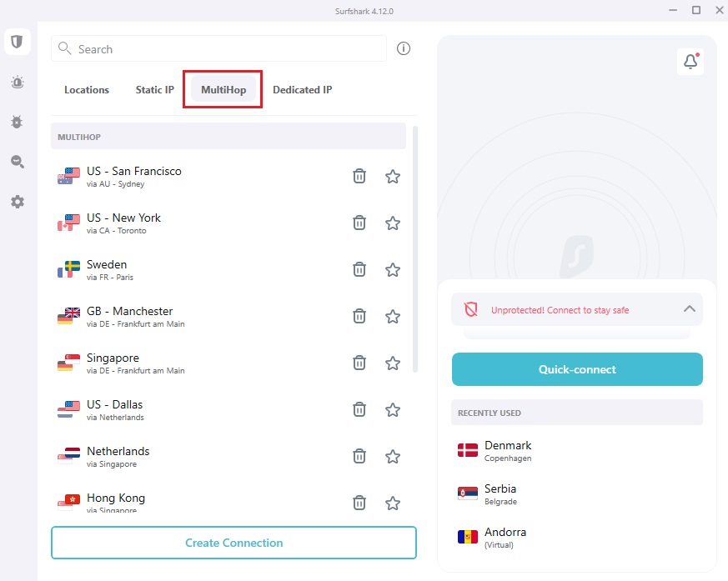Click the Create Connection button
Image resolution: width=728 pixels, height=581 pixels.
[x=234, y=543]
